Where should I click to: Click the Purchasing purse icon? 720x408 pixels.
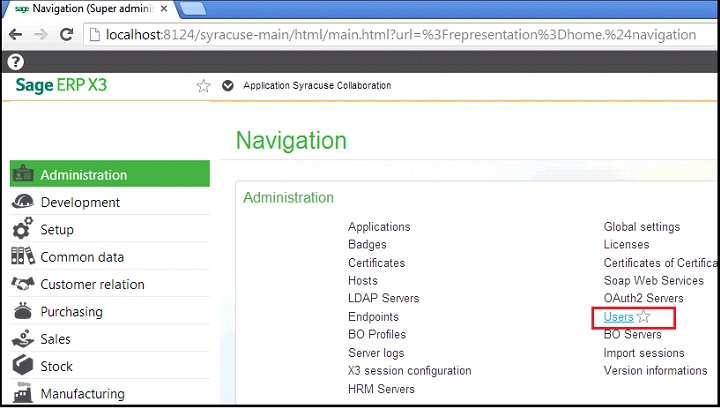(x=23, y=311)
